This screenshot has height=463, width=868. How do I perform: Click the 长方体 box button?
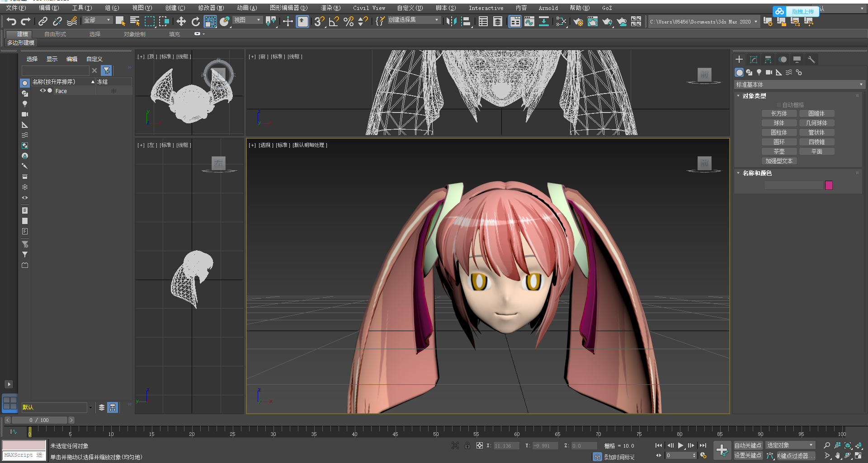point(779,113)
